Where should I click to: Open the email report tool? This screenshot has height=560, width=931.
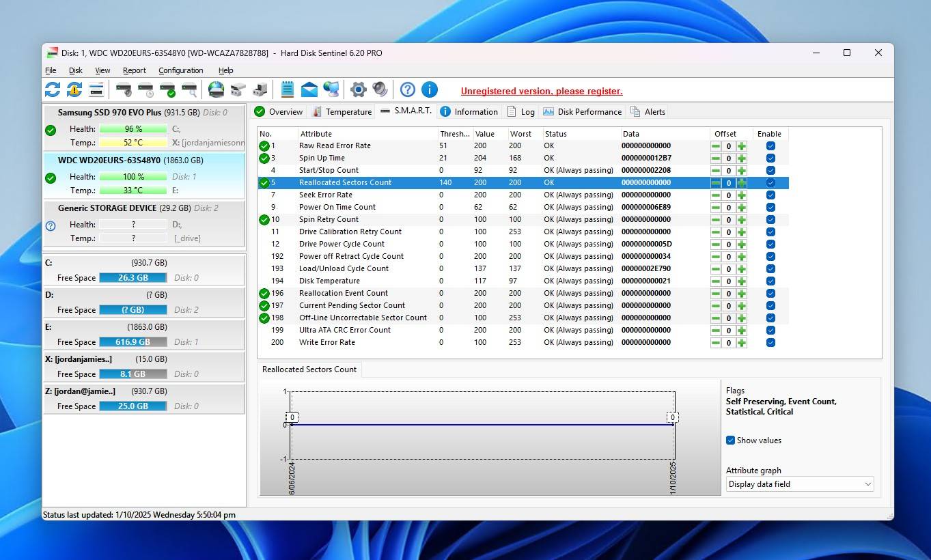click(x=309, y=89)
